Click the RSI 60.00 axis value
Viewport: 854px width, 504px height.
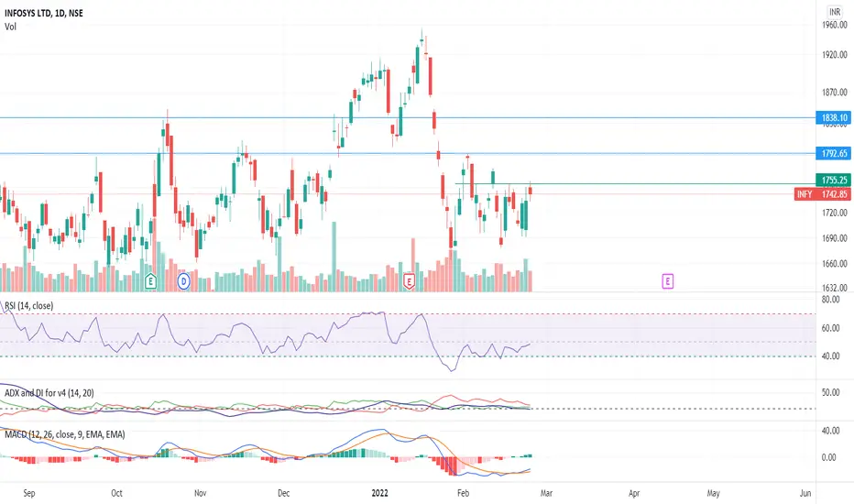coord(830,328)
